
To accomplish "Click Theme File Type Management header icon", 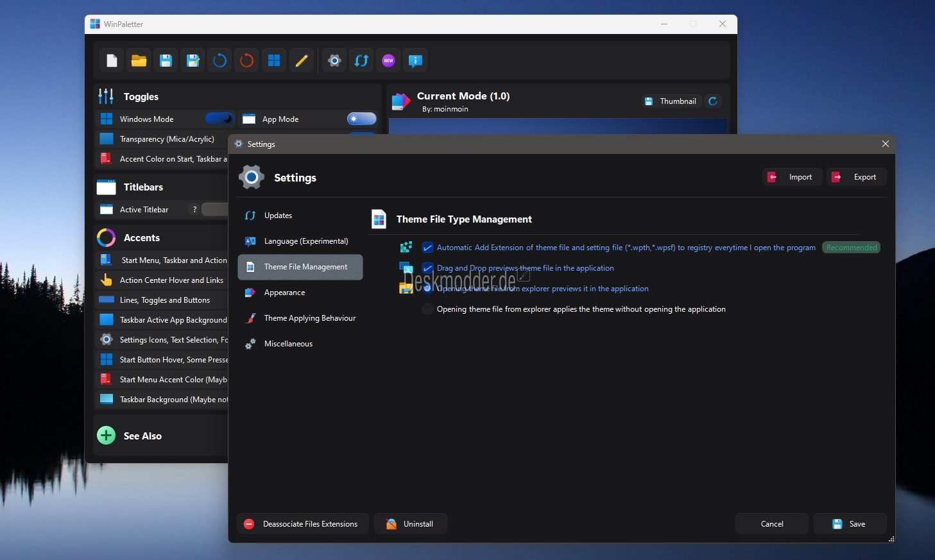I will pos(379,219).
